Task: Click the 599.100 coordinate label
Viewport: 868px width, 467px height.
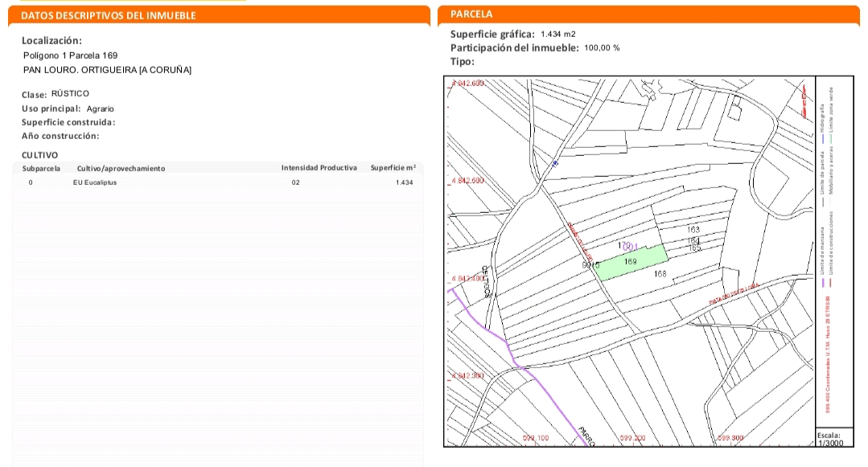Action: point(536,438)
